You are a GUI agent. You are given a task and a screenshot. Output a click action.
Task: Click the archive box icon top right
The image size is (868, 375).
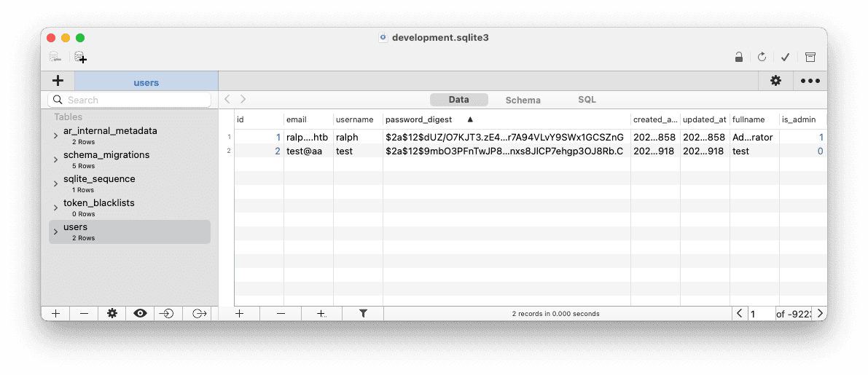pyautogui.click(x=810, y=57)
